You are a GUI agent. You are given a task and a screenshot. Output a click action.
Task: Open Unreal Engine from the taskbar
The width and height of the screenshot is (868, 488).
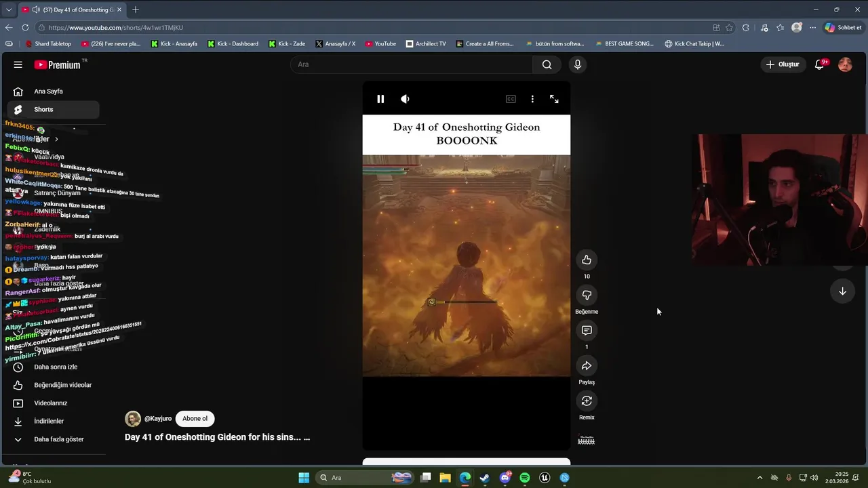click(x=545, y=478)
